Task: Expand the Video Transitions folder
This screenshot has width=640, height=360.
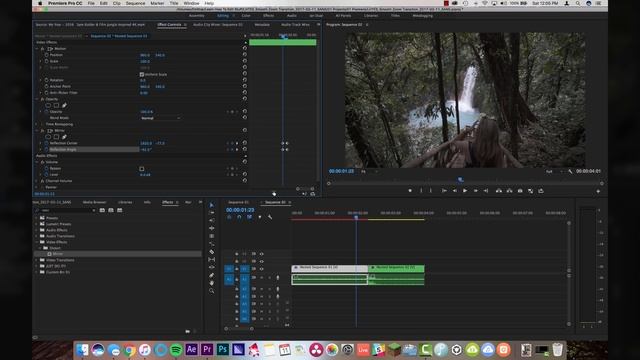Action: [x=37, y=260]
